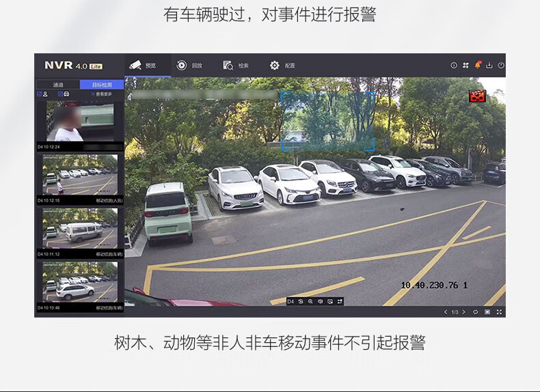The height and width of the screenshot is (392, 540).
Task: Click the red recording alarm icon
Action: coord(477,96)
